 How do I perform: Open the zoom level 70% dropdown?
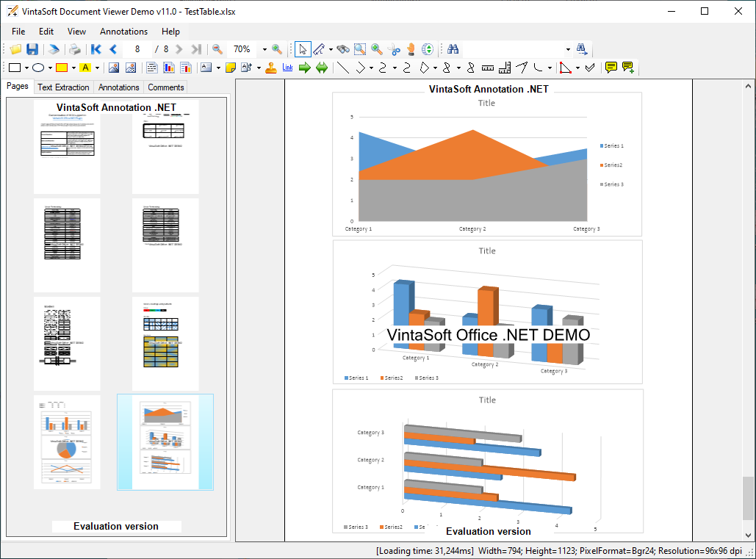click(x=264, y=49)
